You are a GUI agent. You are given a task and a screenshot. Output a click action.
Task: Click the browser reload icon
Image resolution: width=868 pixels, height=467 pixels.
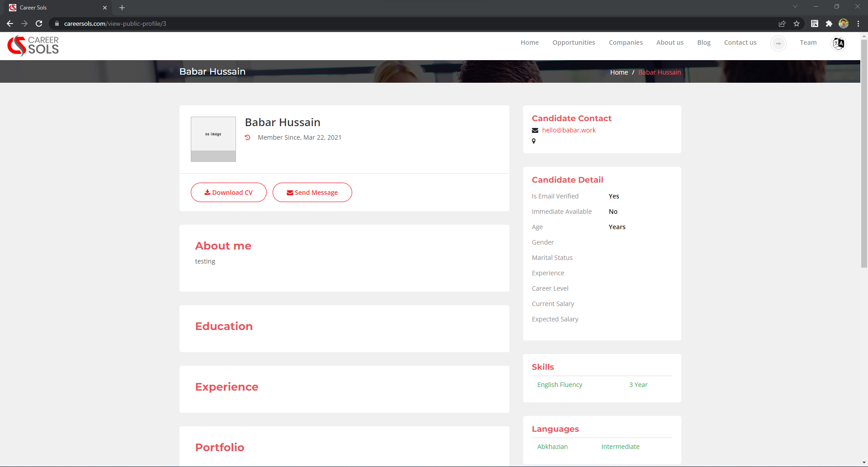coord(39,24)
